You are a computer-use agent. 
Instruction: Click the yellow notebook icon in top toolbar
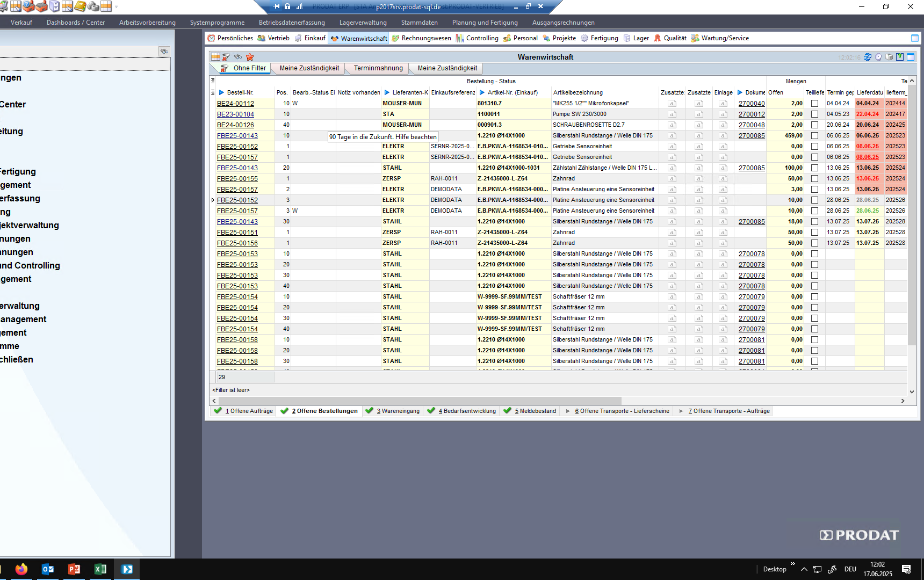click(x=80, y=6)
